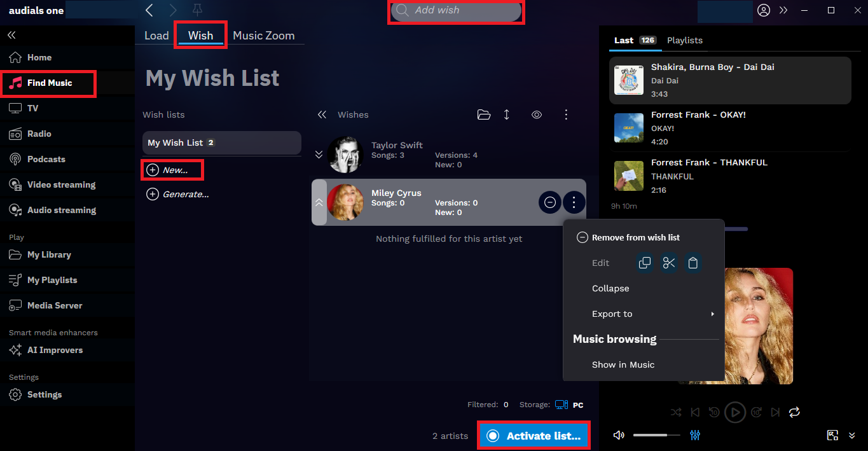Collapse the Miley Cyrus artist entry
The image size is (868, 451).
(x=319, y=202)
